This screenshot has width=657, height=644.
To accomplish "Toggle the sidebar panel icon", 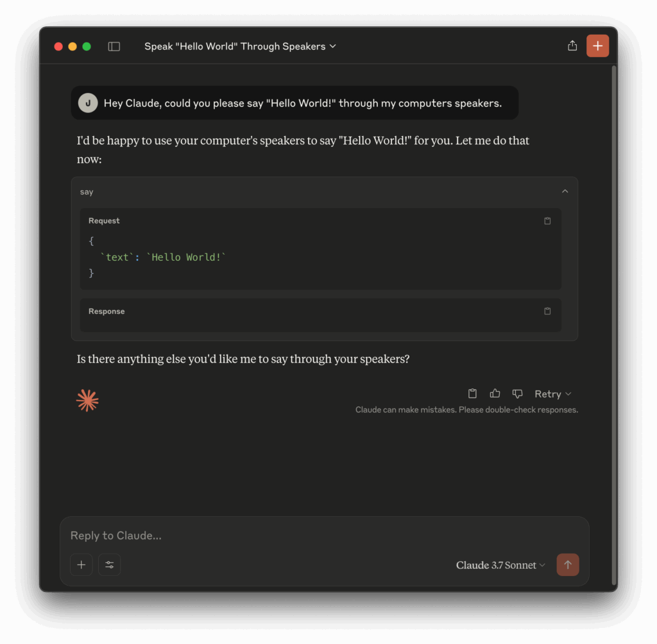I will pos(114,46).
